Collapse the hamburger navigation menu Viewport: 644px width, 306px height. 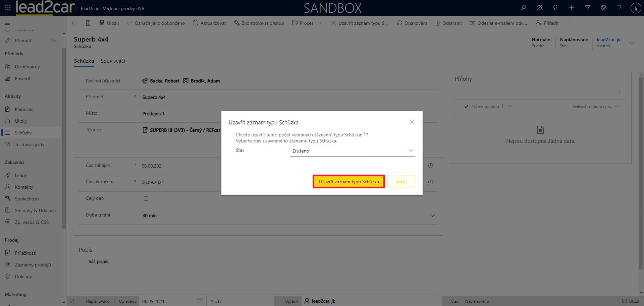tap(7, 23)
